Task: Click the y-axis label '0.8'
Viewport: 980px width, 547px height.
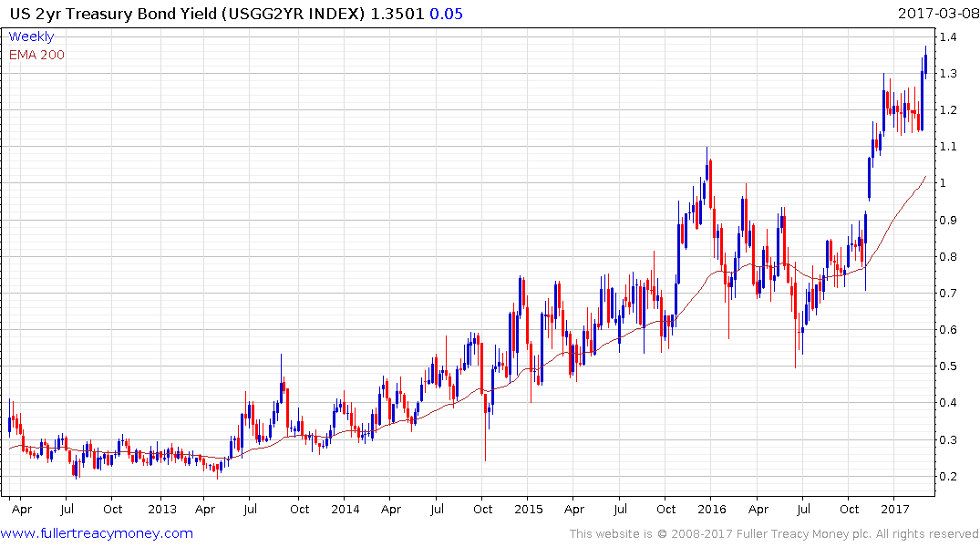Action: 948,256
